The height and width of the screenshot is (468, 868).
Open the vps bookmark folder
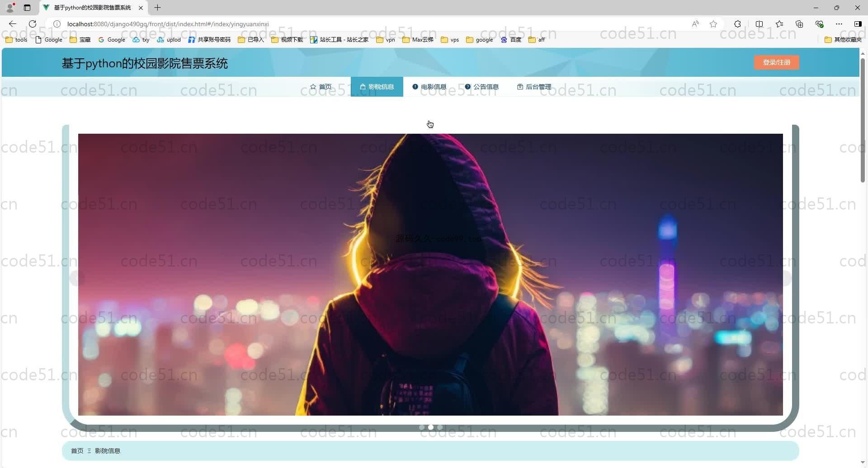click(x=450, y=40)
